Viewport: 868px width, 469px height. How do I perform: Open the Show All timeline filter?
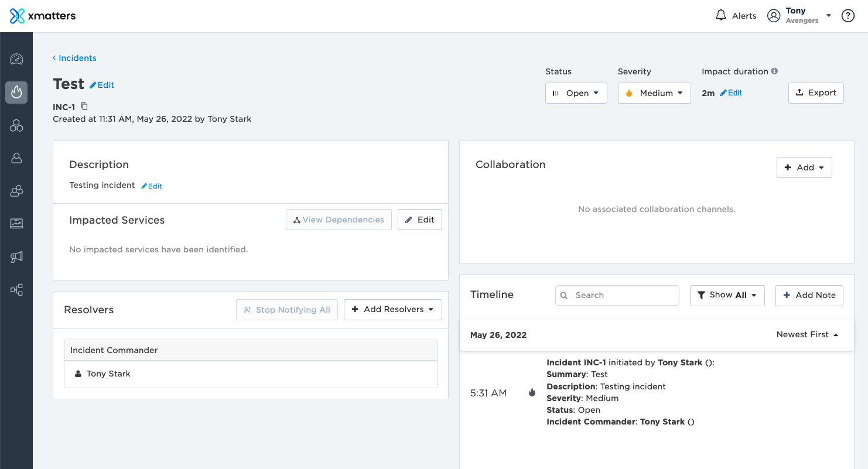coord(727,295)
